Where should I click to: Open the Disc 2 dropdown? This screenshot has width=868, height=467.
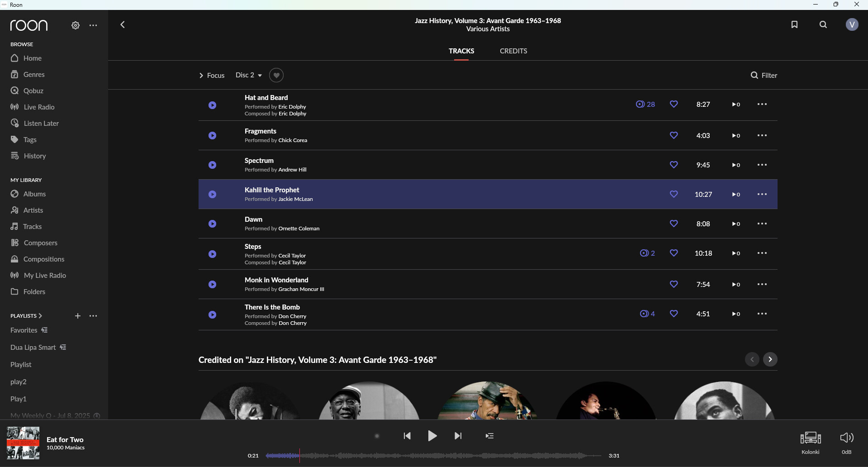pos(248,75)
